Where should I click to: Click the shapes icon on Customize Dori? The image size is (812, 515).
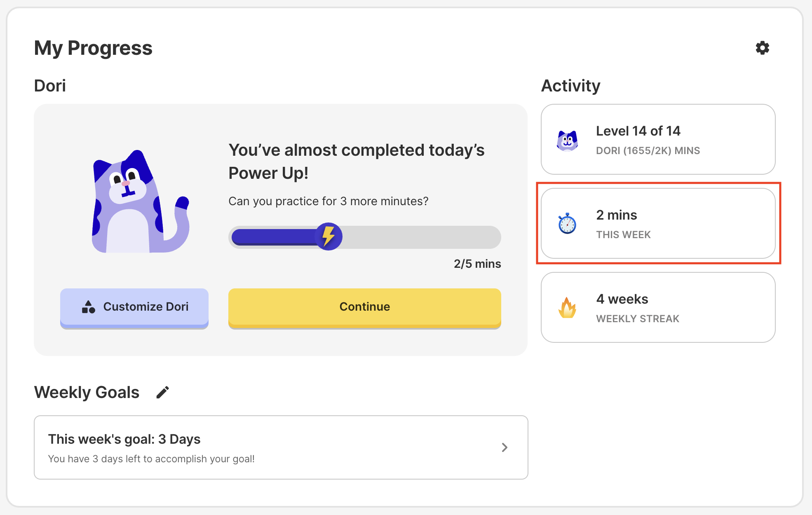click(89, 307)
